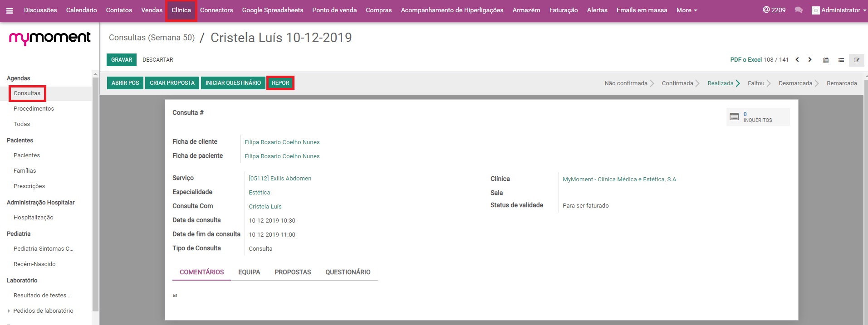Screen dimensions: 868x325
Task: Open the @ 2209 mentions counter
Action: pos(774,10)
